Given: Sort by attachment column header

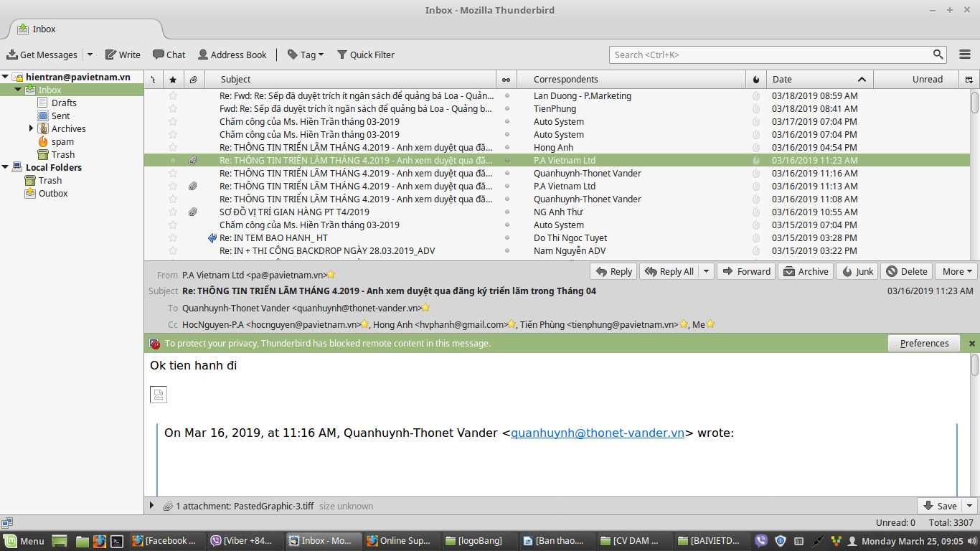Looking at the screenshot, I should click(194, 79).
